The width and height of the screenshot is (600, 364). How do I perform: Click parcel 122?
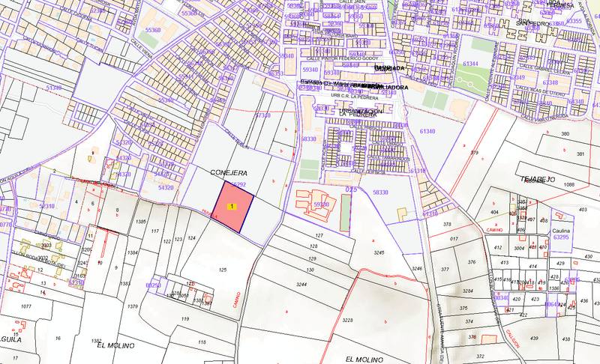click(167, 241)
